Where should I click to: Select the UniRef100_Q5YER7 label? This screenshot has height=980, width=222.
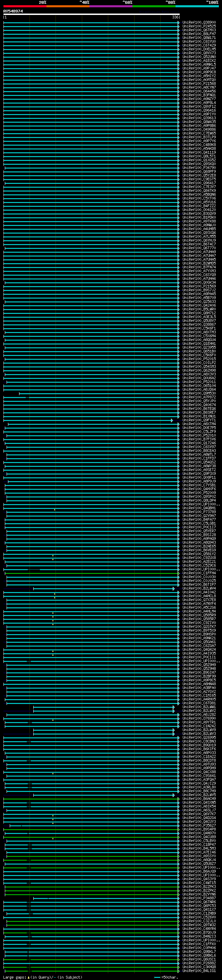click(x=199, y=531)
